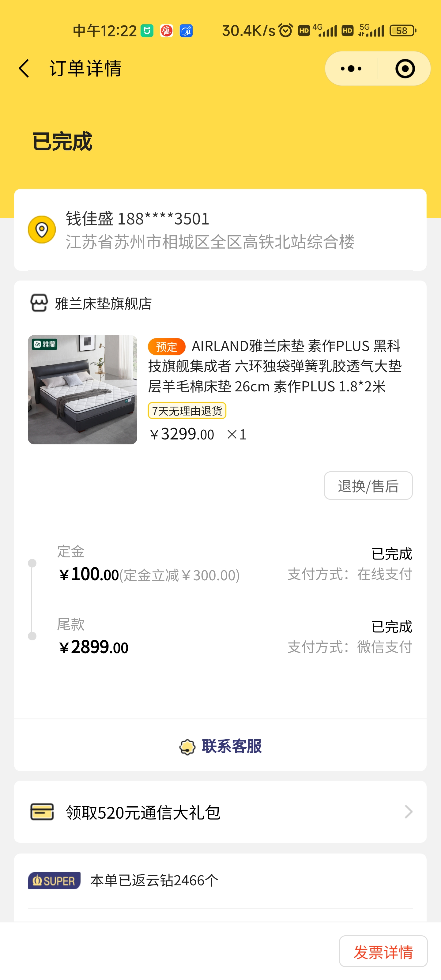This screenshot has height=980, width=441.
Task: Click the 退换/售后 button
Action: (368, 486)
